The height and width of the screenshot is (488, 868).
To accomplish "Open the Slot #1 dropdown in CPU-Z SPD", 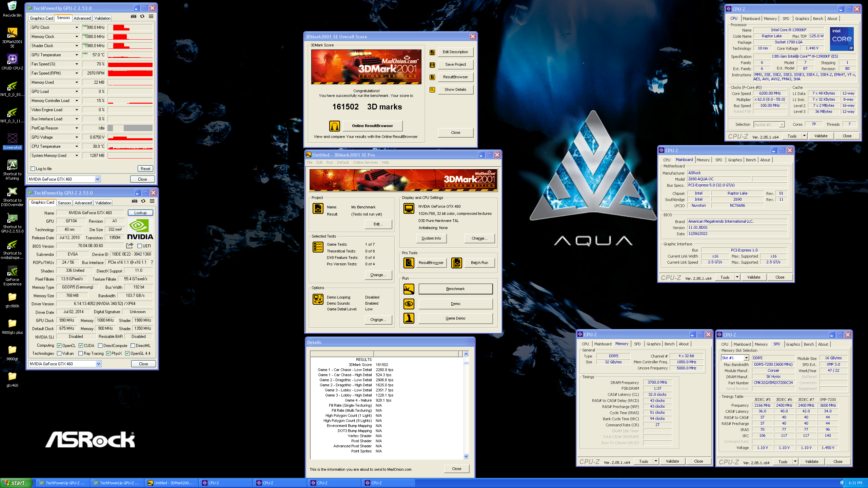I will pyautogui.click(x=746, y=358).
